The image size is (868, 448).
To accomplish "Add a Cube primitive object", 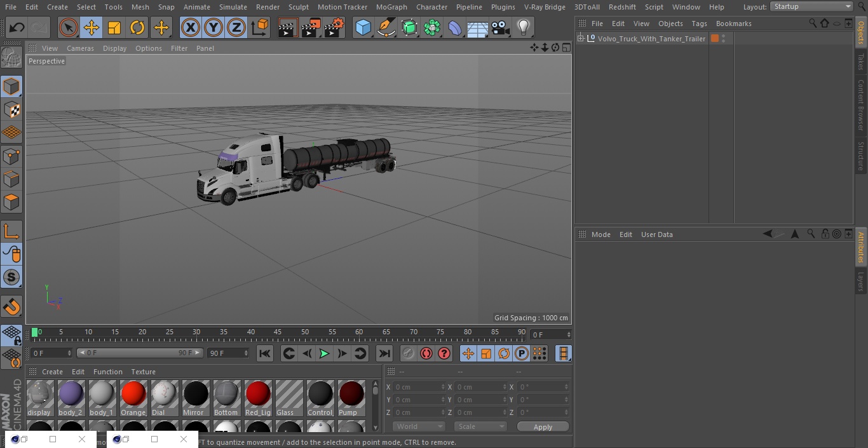I will coord(363,28).
